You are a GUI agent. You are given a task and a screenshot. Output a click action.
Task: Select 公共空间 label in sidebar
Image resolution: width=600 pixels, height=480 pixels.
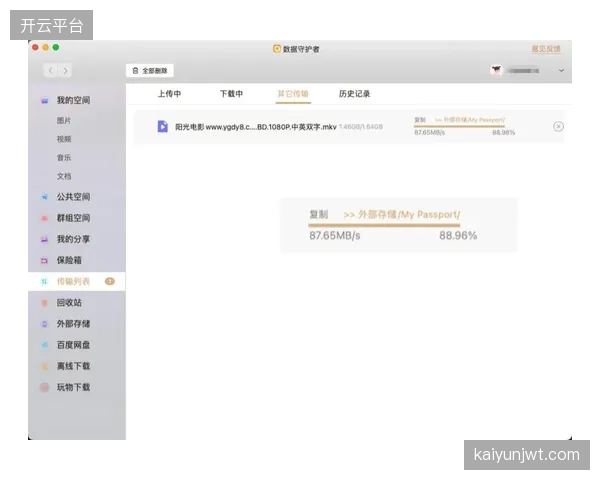(x=73, y=197)
